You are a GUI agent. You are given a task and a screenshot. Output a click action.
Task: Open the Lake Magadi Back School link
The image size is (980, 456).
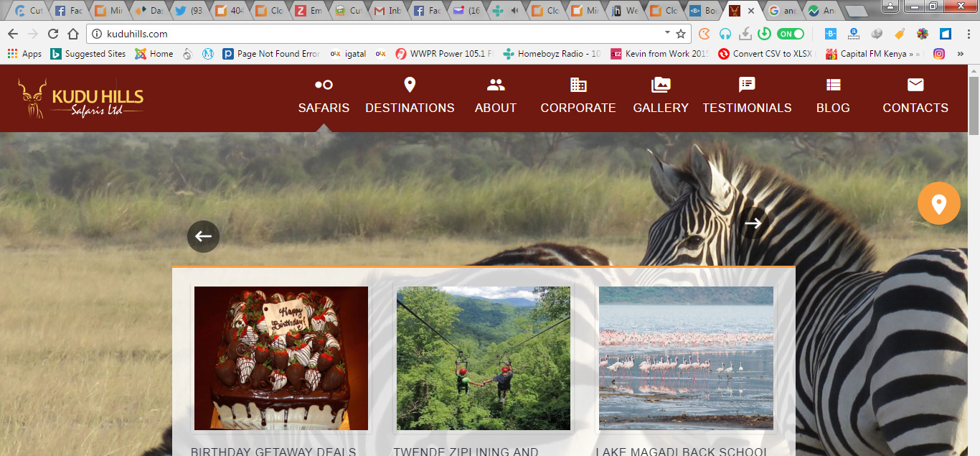(682, 451)
